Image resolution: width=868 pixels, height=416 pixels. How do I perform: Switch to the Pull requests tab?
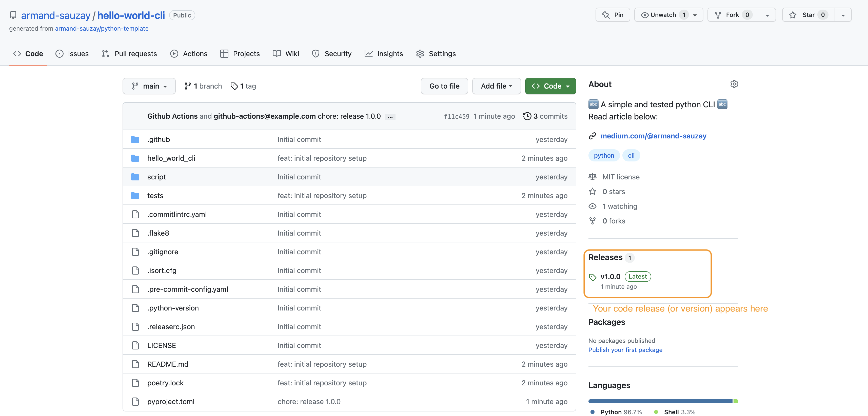(129, 54)
